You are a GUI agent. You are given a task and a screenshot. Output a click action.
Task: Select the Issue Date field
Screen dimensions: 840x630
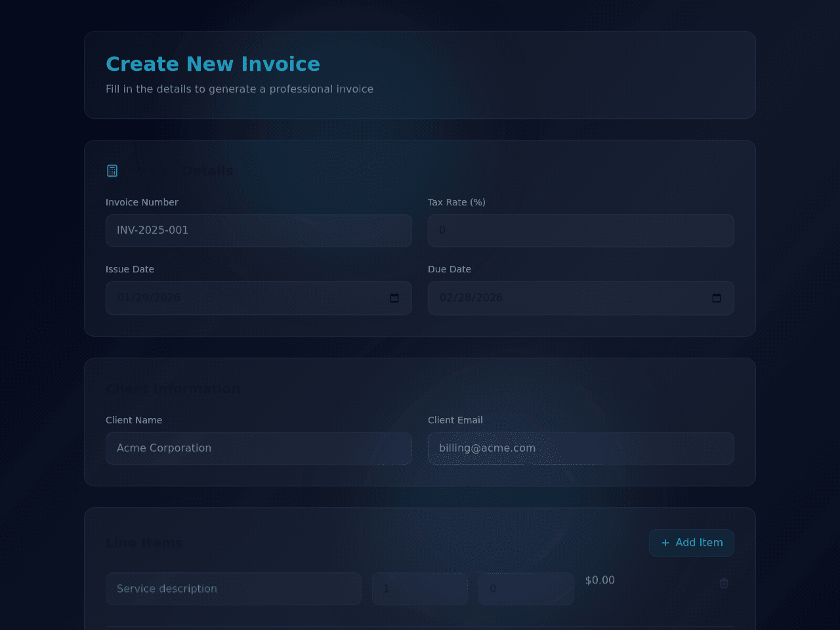pyautogui.click(x=259, y=298)
